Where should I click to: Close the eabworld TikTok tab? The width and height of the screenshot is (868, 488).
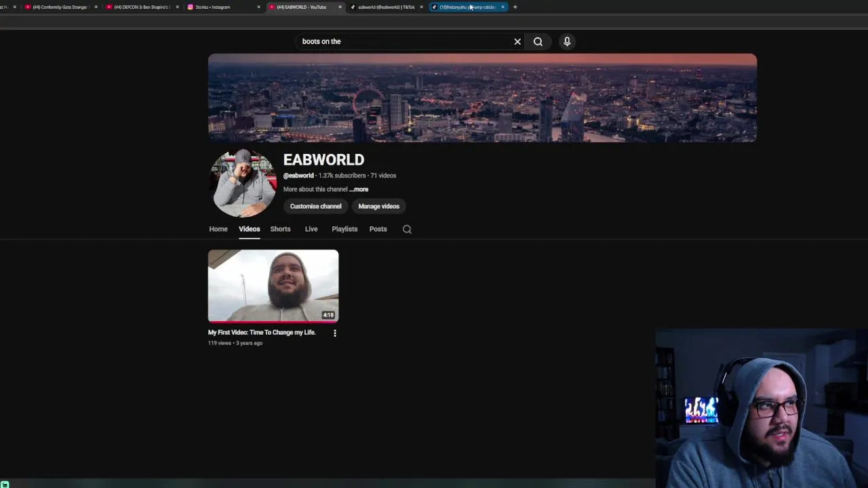pos(421,7)
